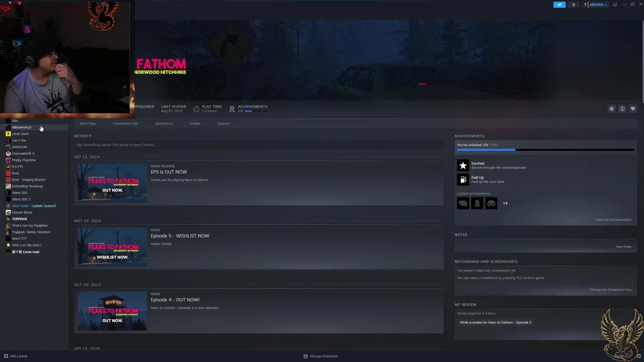
Task: Click the question mark help icon
Action: (586, 5)
